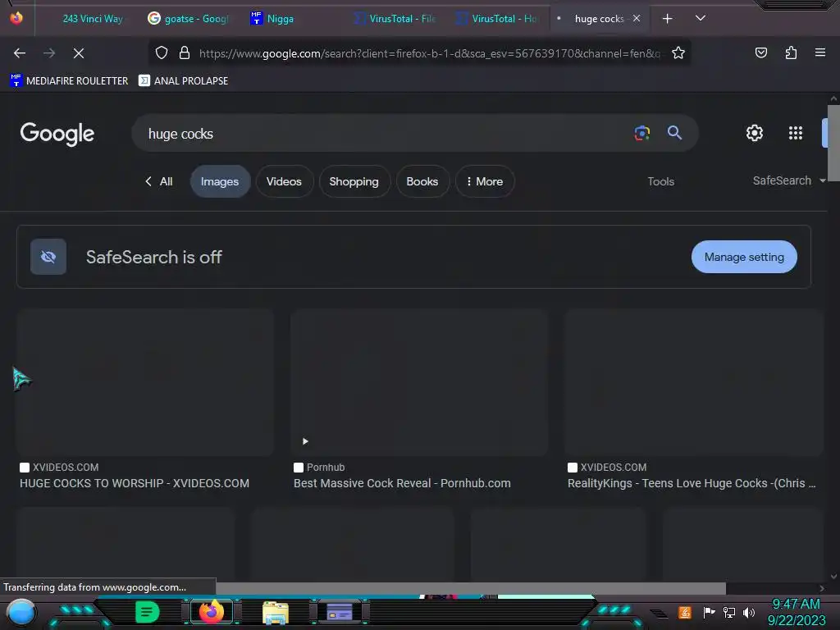Click the third image result thumbnail
Viewport: 840px width, 630px height.
pyautogui.click(x=694, y=382)
